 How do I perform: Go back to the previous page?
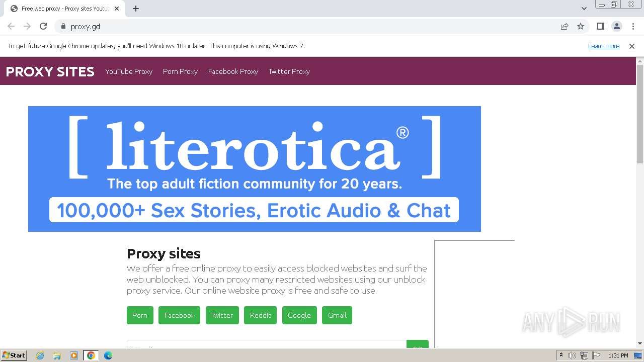pos(11,26)
